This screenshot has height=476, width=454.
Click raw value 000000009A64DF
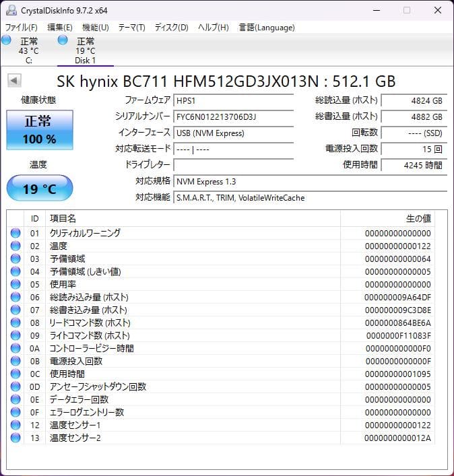click(x=398, y=297)
